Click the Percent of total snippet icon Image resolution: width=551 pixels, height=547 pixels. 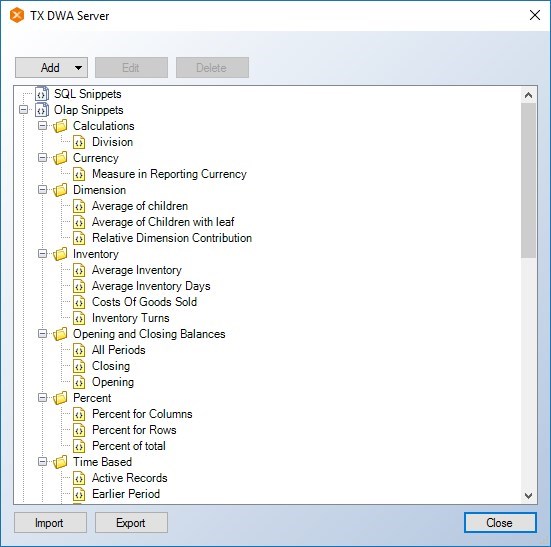[79, 446]
